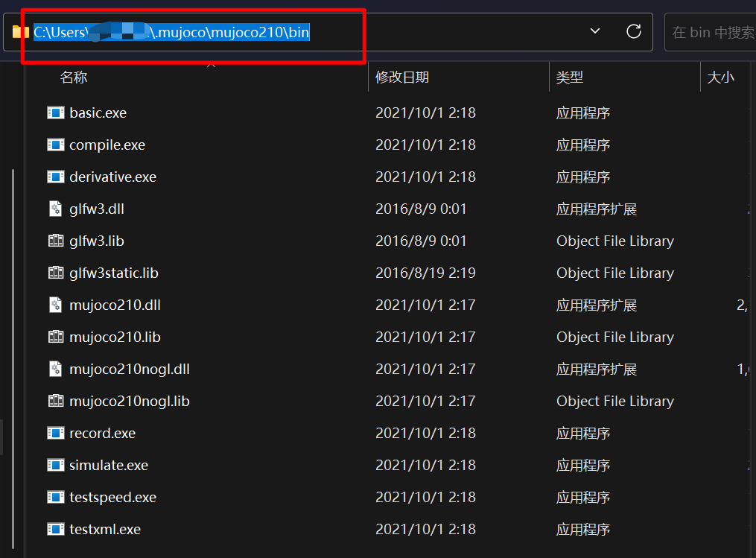Select the glfw3.lib library icon

55,241
